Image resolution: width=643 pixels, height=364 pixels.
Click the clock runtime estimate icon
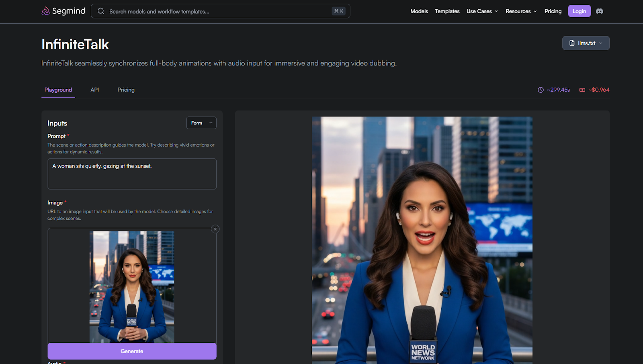pyautogui.click(x=541, y=90)
